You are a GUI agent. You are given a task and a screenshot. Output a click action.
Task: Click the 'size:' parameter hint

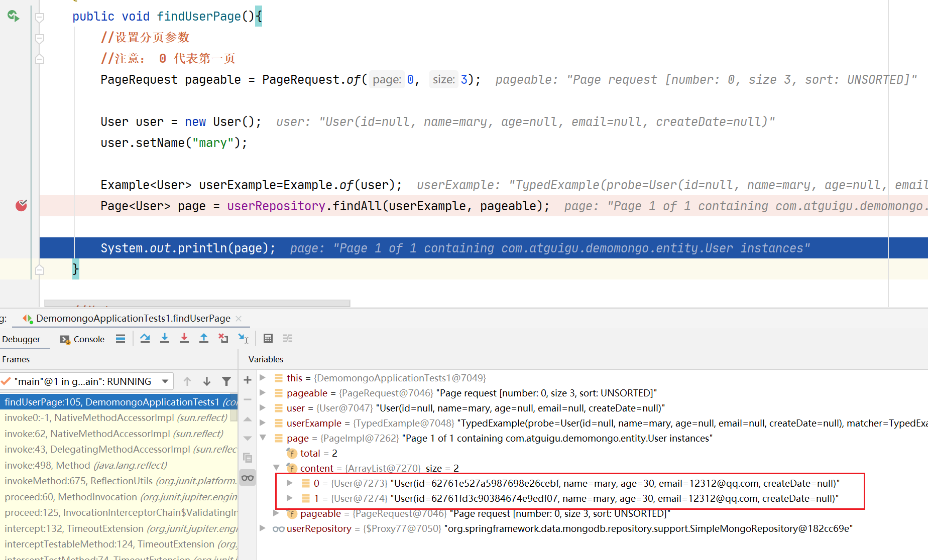pyautogui.click(x=444, y=80)
